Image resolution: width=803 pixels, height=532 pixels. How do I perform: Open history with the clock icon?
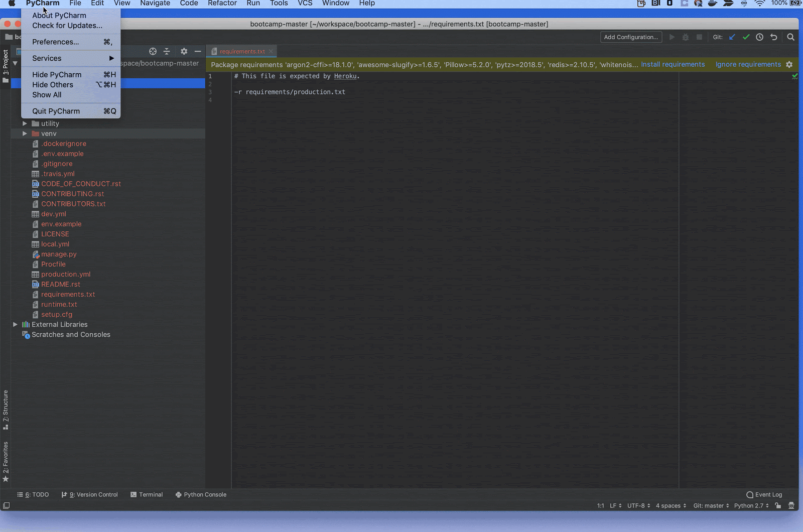tap(760, 37)
